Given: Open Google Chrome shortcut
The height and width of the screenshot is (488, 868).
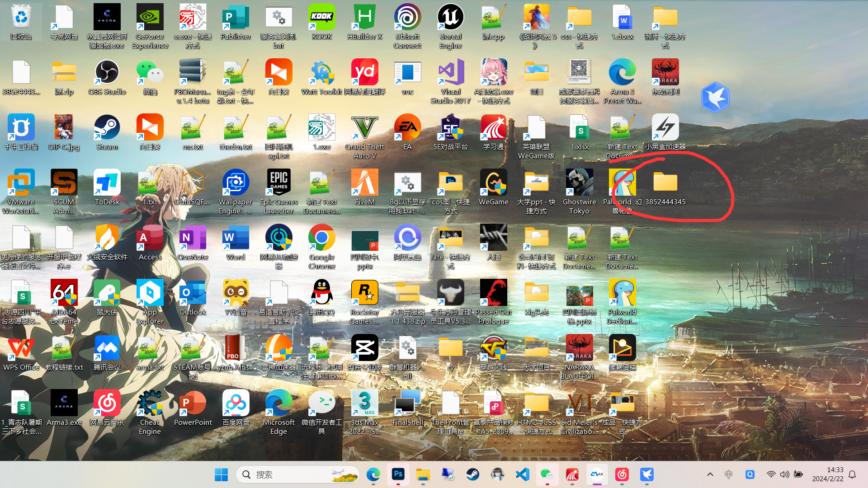Looking at the screenshot, I should (x=321, y=247).
